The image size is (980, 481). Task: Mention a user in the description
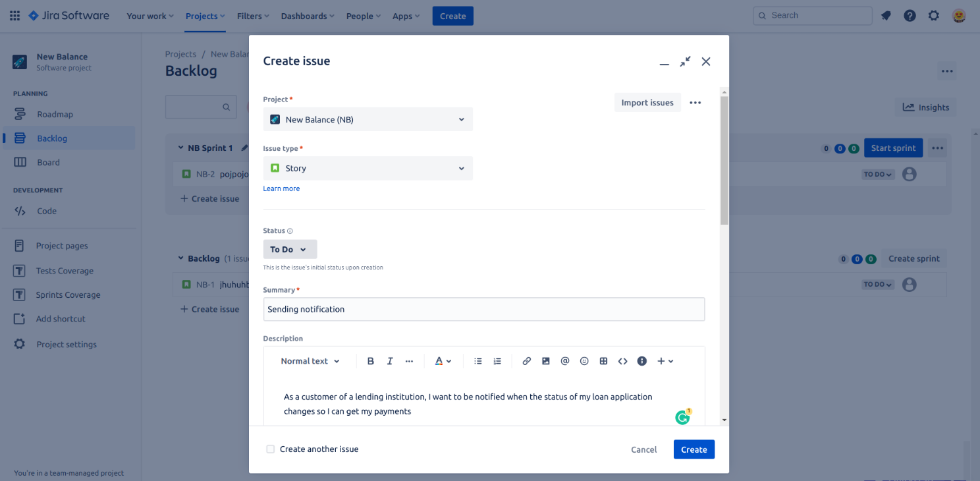coord(564,360)
